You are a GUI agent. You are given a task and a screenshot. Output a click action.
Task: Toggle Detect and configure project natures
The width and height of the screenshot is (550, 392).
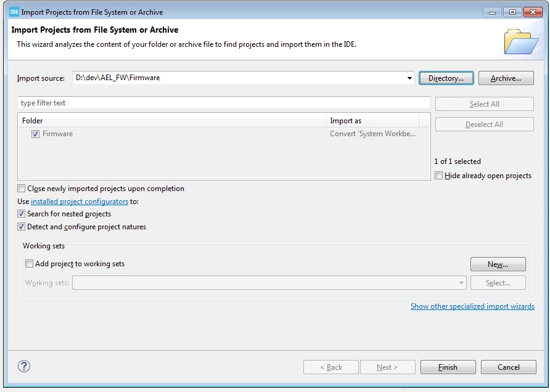point(22,227)
